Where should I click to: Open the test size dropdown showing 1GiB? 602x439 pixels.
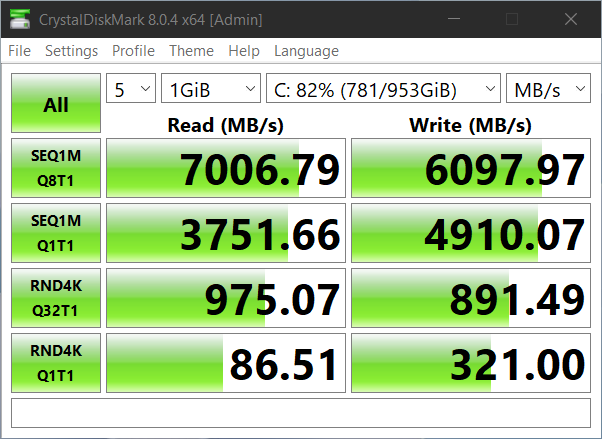coord(211,88)
